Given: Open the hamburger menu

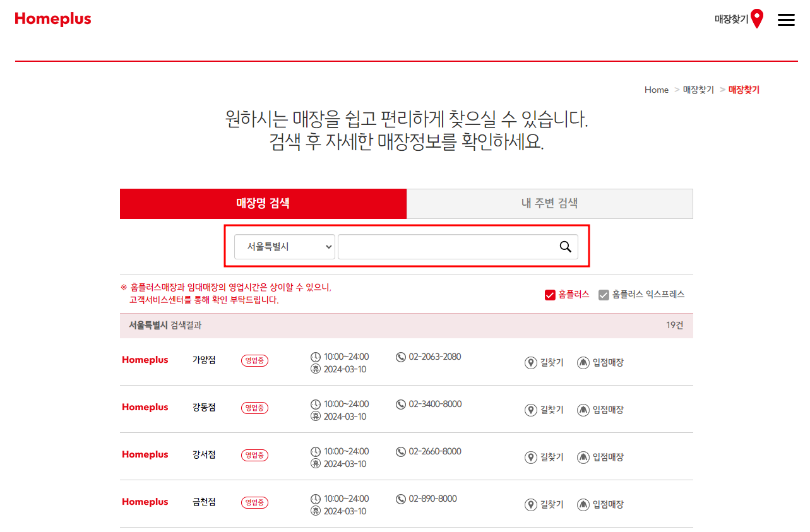Looking at the screenshot, I should [786, 20].
